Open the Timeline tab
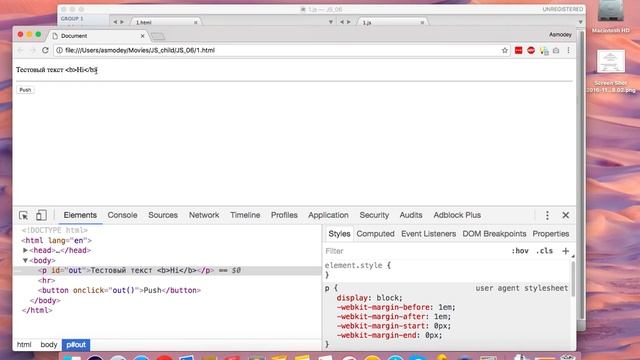640x360 pixels. pyautogui.click(x=245, y=215)
